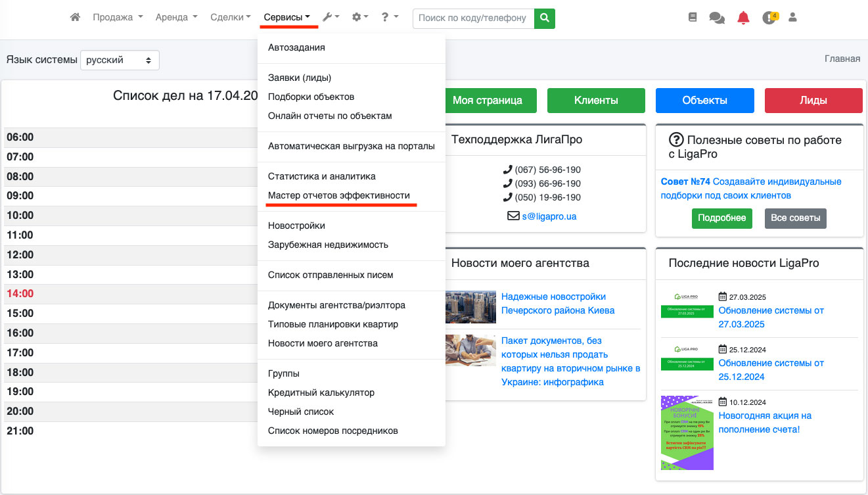The height and width of the screenshot is (495, 868).
Task: Open the question mark help menu
Action: click(x=390, y=18)
